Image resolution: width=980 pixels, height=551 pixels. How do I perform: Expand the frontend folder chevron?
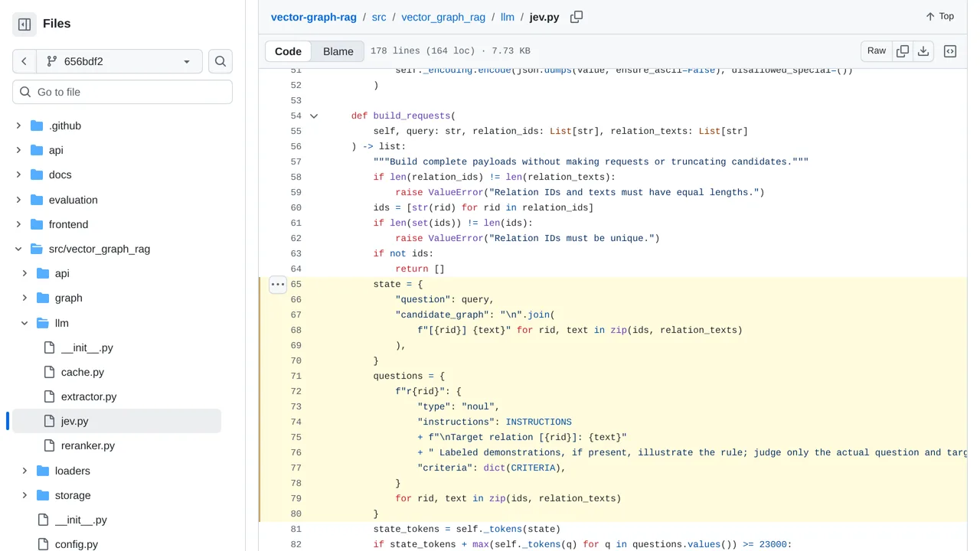tap(18, 224)
